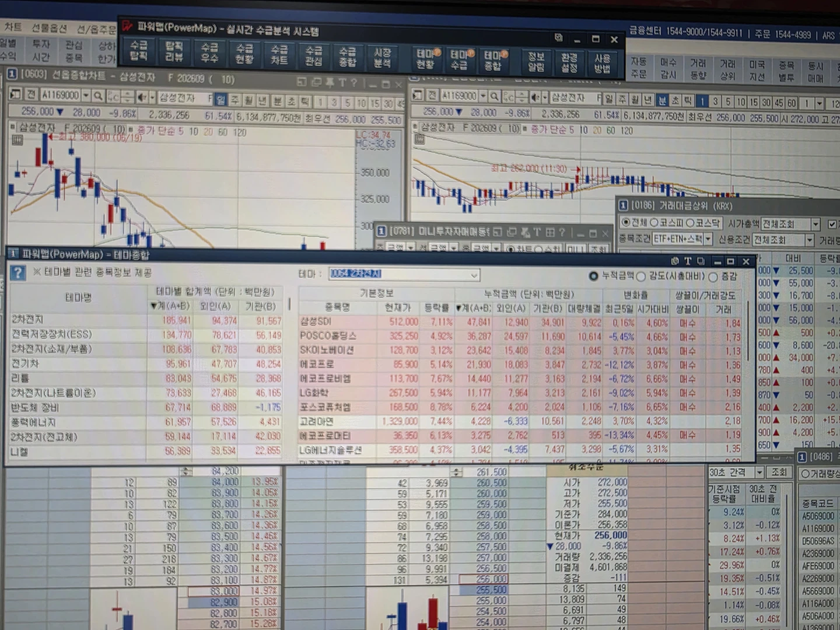This screenshot has width=840, height=630.
Task: Click the list icon under 삼성전자 in right chart
Action: pyautogui.click(x=419, y=139)
